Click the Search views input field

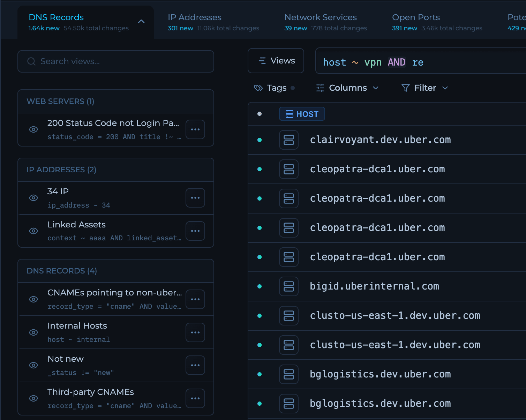[x=116, y=61]
